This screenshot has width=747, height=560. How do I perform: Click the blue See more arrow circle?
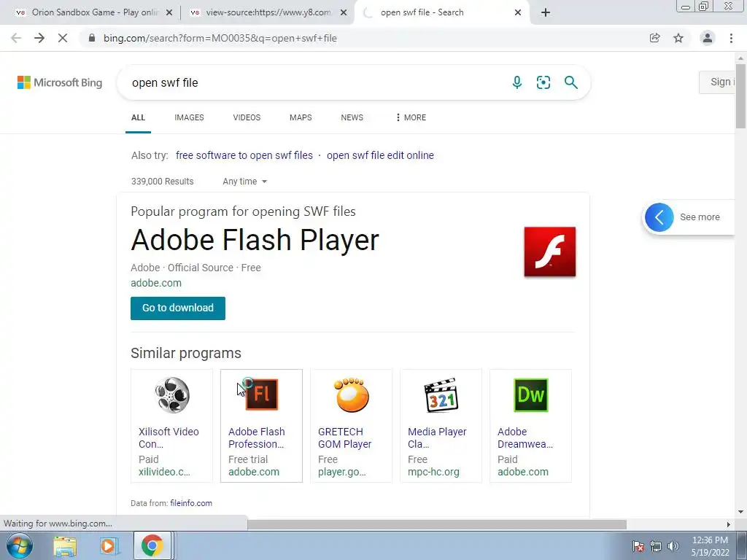tap(659, 217)
